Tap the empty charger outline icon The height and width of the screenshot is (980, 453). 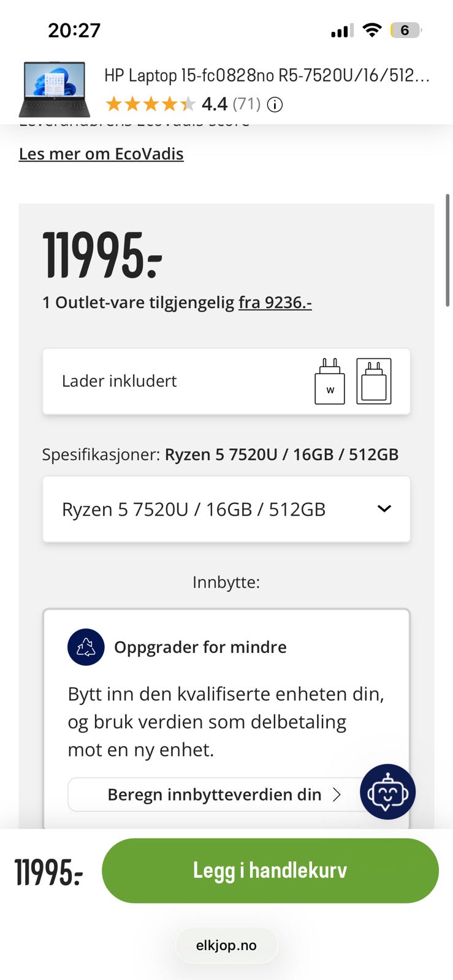click(x=374, y=382)
